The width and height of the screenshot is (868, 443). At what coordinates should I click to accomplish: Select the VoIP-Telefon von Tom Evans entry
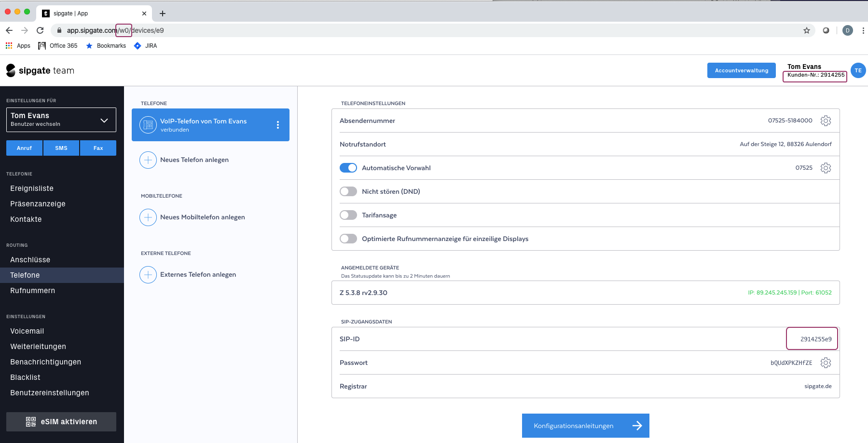[x=210, y=125]
